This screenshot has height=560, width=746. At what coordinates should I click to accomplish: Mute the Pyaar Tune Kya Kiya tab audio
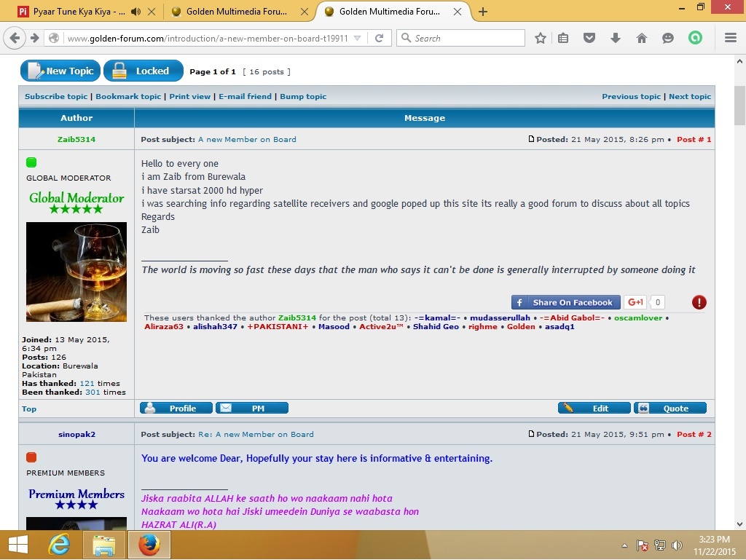(135, 12)
